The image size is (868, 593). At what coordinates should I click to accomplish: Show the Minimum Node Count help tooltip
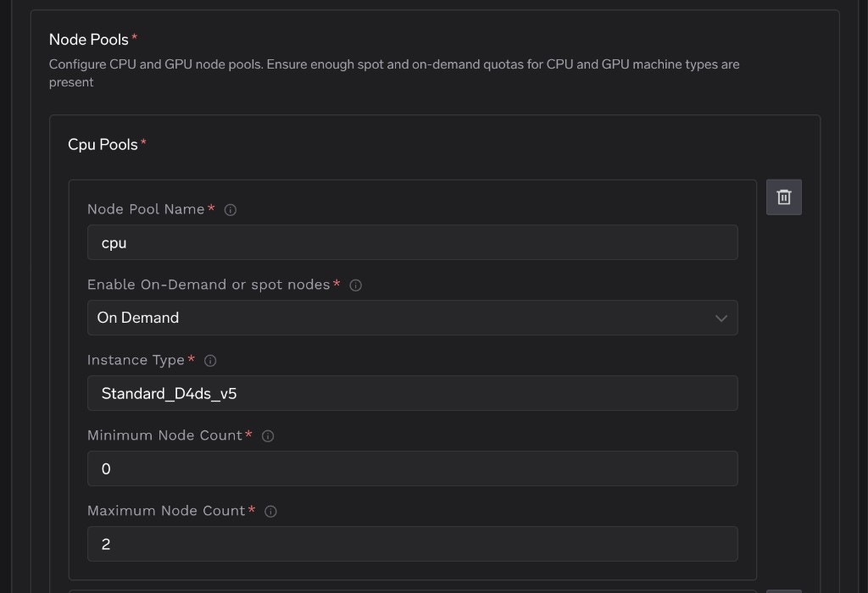(267, 435)
